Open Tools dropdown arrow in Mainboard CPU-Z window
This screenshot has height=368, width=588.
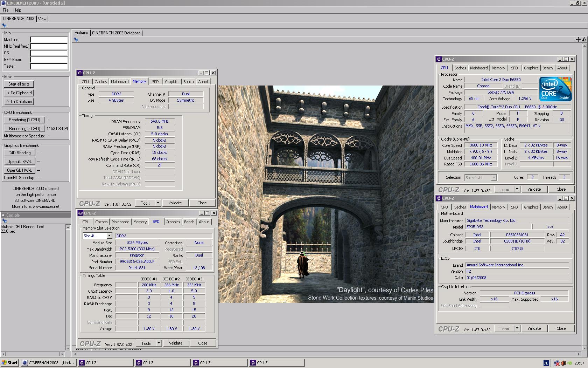tap(517, 328)
